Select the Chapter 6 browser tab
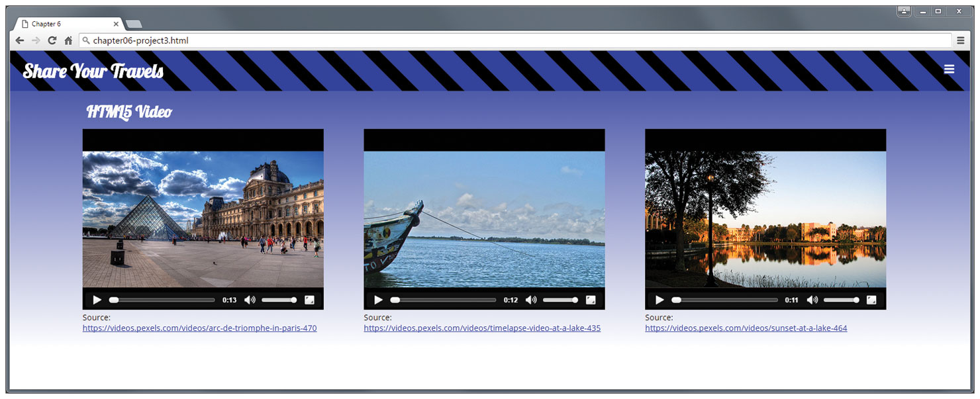 (x=66, y=24)
